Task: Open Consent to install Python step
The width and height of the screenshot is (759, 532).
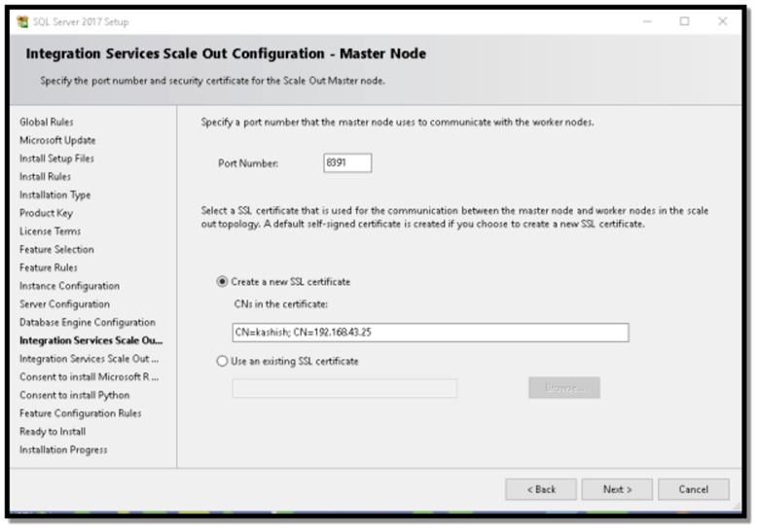Action: coord(75,396)
